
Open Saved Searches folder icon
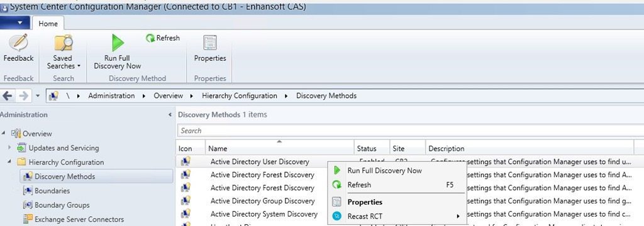tap(64, 43)
